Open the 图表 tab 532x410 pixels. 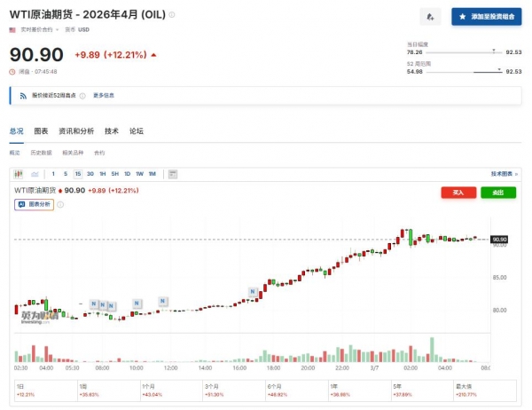pyautogui.click(x=41, y=131)
